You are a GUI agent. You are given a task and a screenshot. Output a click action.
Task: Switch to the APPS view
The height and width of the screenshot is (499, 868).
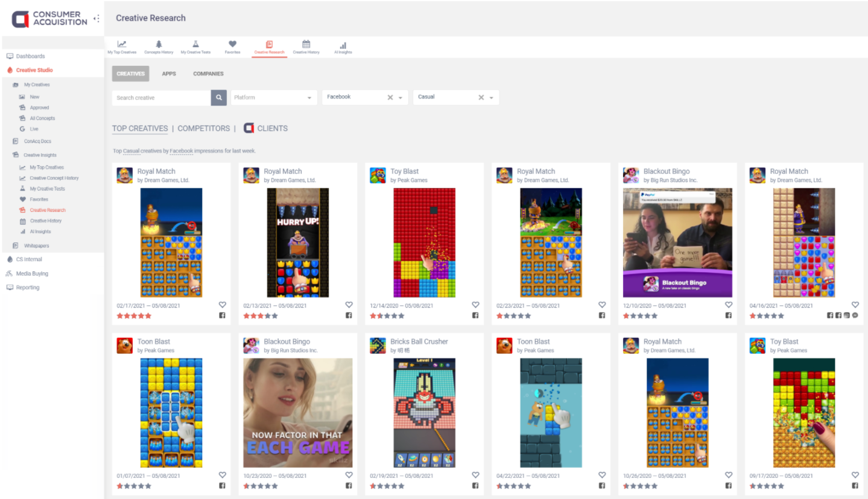point(169,74)
